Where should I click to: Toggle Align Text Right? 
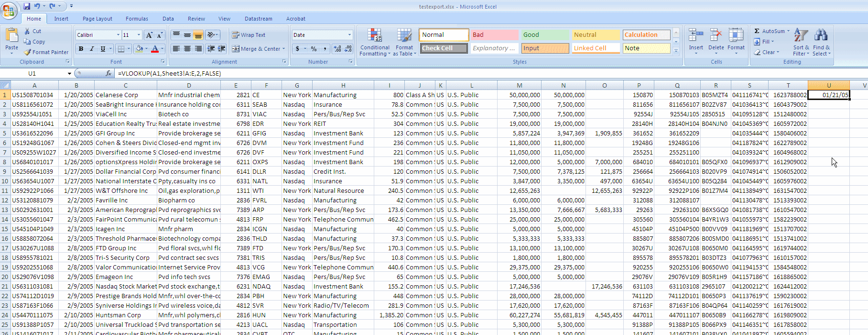pyautogui.click(x=198, y=49)
